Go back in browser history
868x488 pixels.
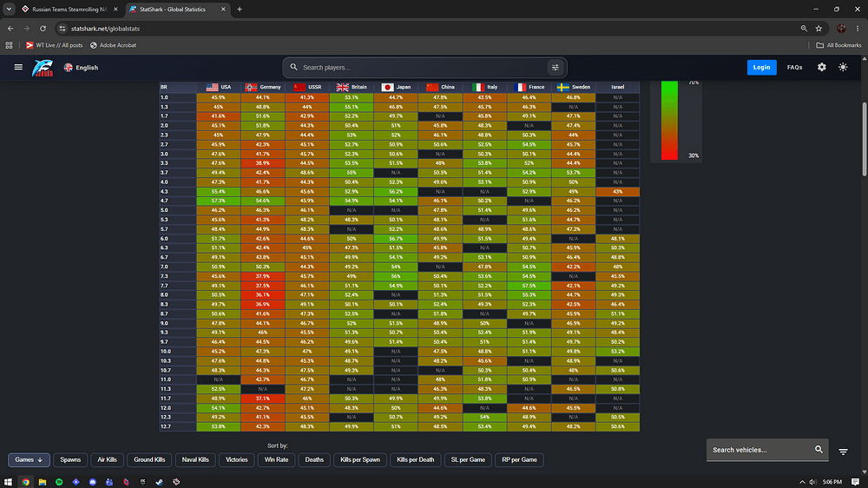[x=10, y=29]
